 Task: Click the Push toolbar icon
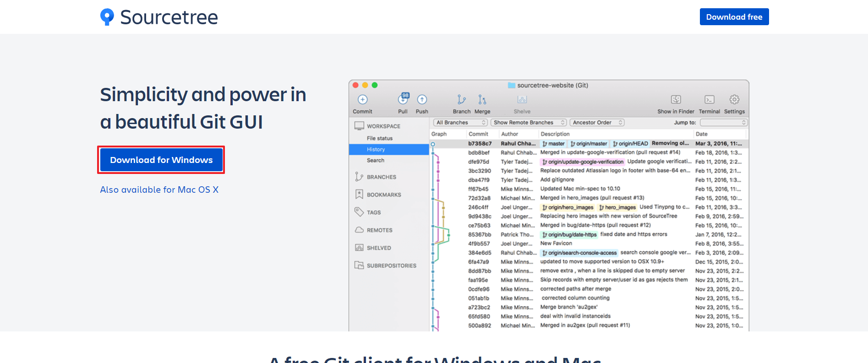[422, 99]
